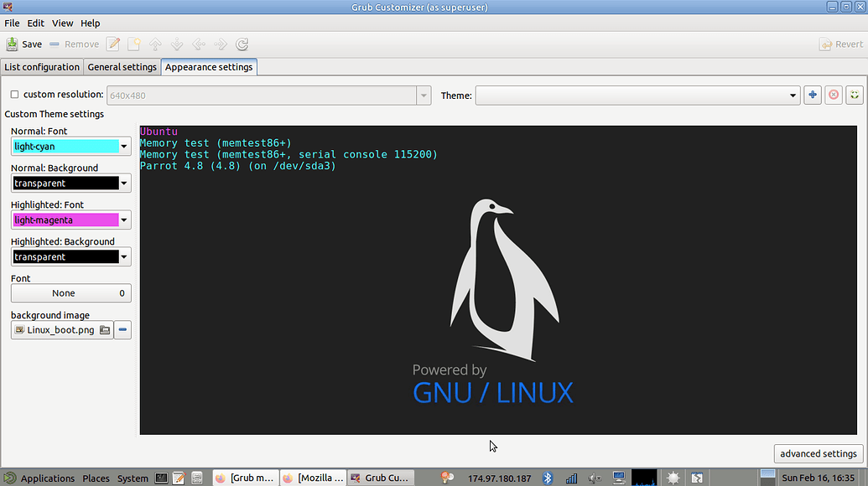
Task: Switch to the General settings tab
Action: point(122,67)
